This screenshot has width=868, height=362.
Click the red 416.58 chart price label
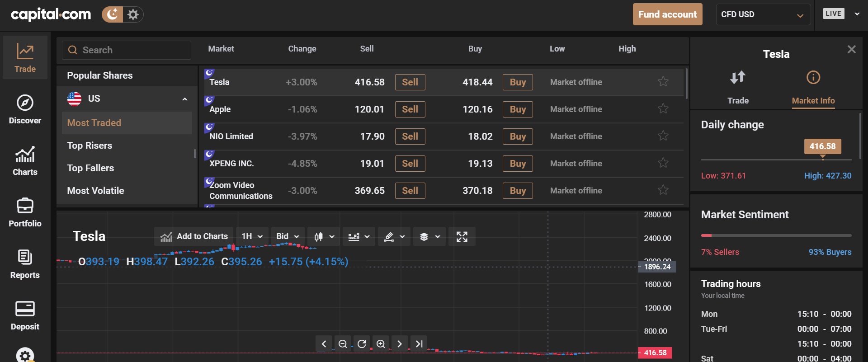[655, 353]
